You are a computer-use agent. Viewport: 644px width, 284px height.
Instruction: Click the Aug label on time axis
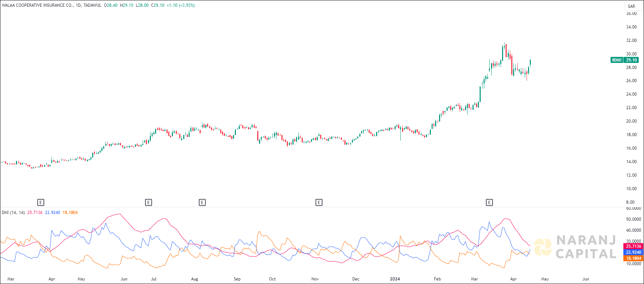click(x=195, y=279)
